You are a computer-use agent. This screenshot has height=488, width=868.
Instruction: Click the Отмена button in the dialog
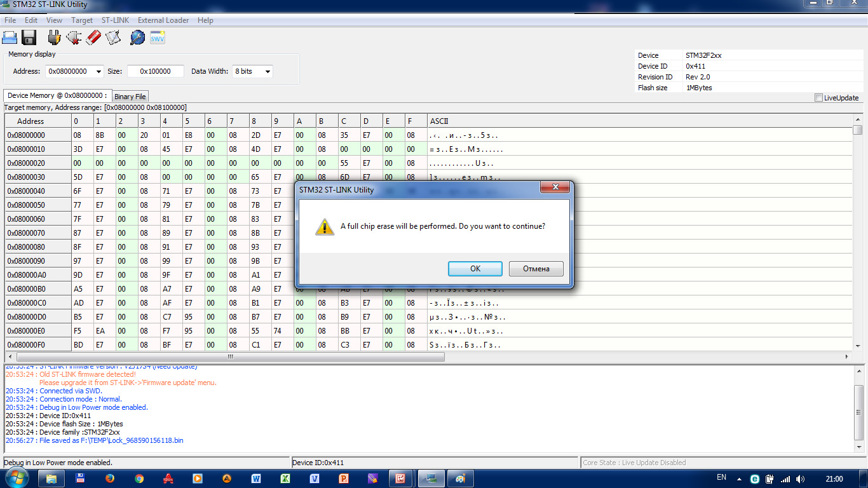(x=534, y=268)
